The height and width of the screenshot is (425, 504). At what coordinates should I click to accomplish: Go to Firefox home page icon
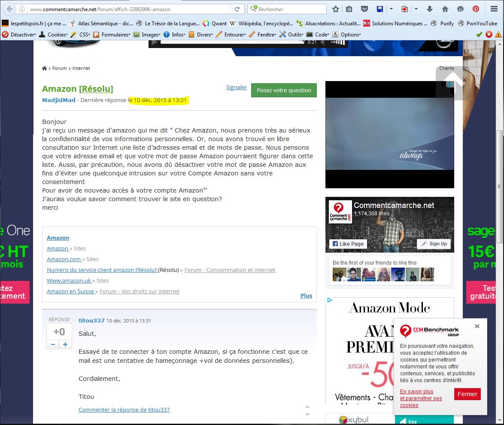pyautogui.click(x=445, y=9)
